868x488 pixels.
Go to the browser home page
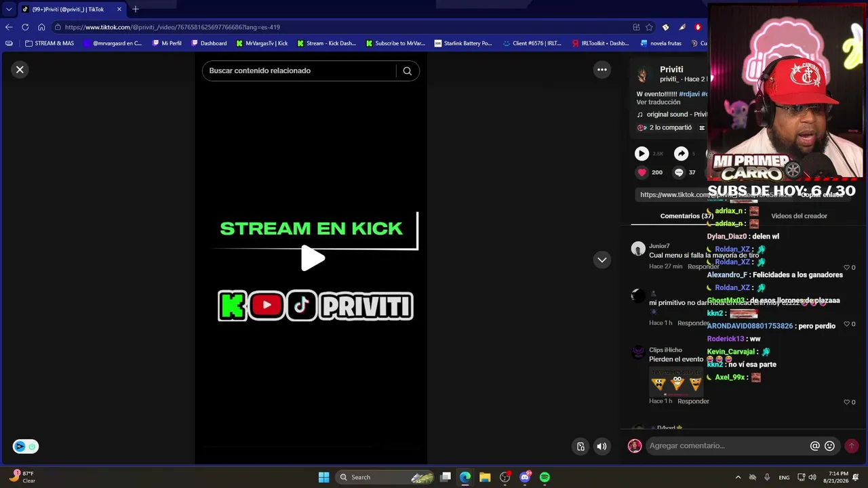pyautogui.click(x=41, y=27)
